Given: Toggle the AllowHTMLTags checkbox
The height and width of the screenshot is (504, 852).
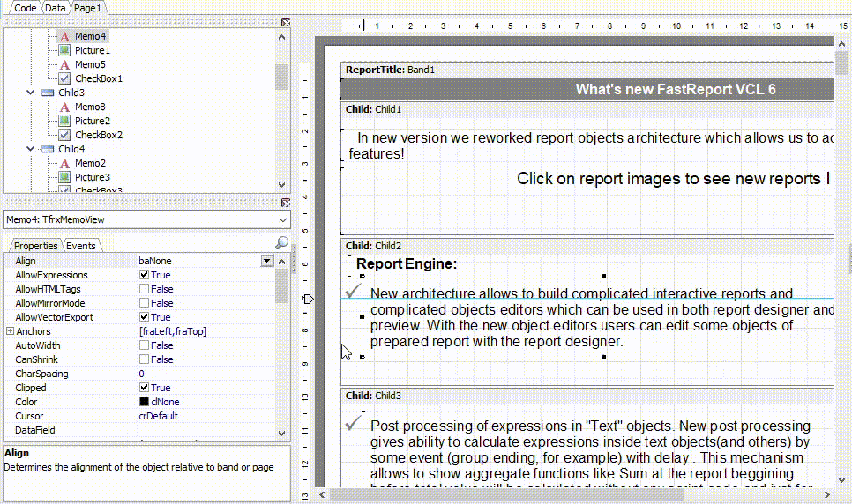Looking at the screenshot, I should tap(144, 289).
